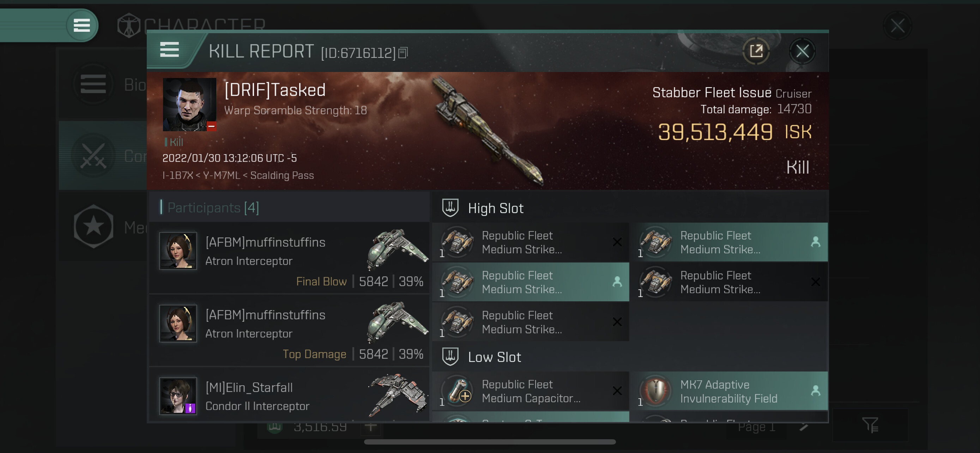Viewport: 980px width, 453px height.
Task: Click the filter icon at bottom right
Action: click(870, 425)
